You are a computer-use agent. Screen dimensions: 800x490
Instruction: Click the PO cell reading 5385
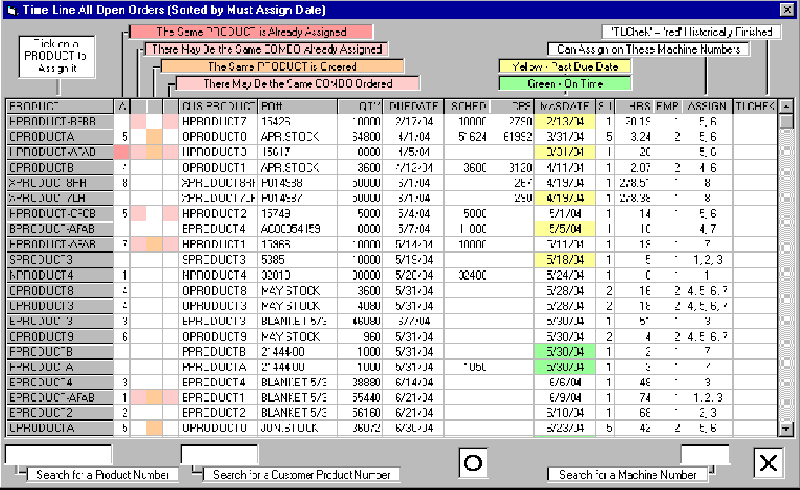coord(297,260)
